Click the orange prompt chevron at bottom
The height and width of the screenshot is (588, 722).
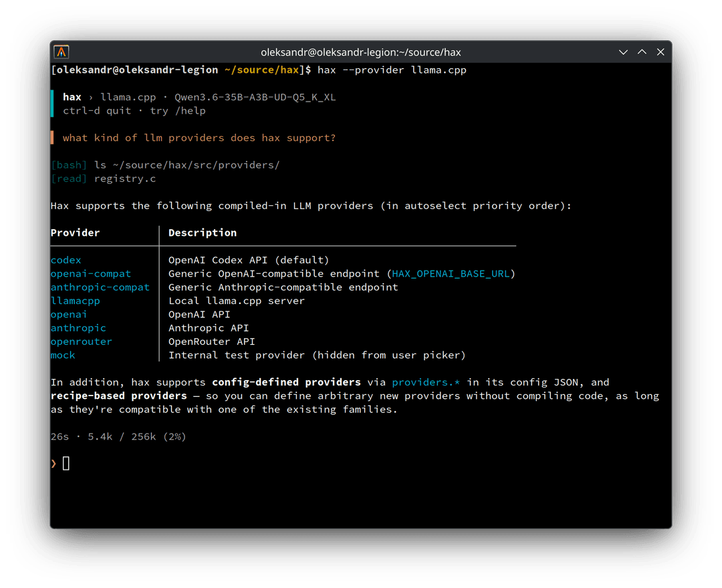click(54, 464)
